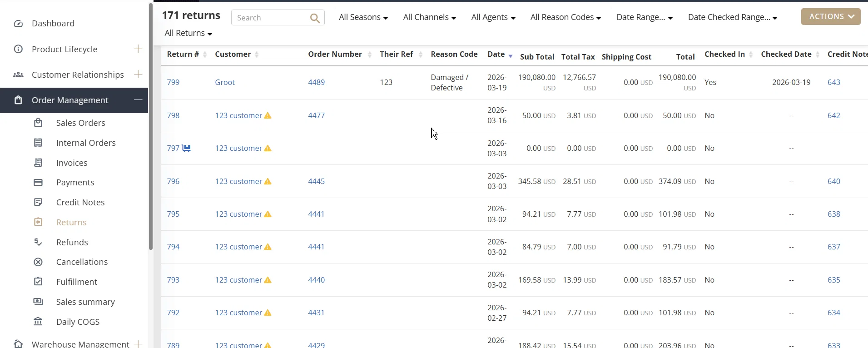Click the Cancellations circled-x icon
868x348 pixels.
click(38, 262)
